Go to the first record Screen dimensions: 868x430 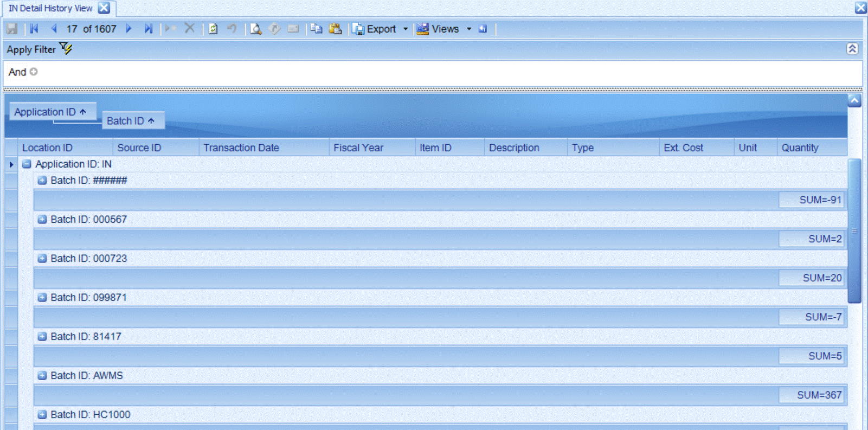pyautogui.click(x=34, y=29)
